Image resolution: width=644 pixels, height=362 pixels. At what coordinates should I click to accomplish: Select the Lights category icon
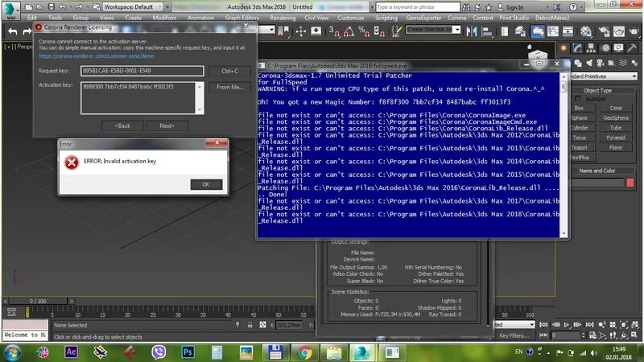click(x=589, y=63)
